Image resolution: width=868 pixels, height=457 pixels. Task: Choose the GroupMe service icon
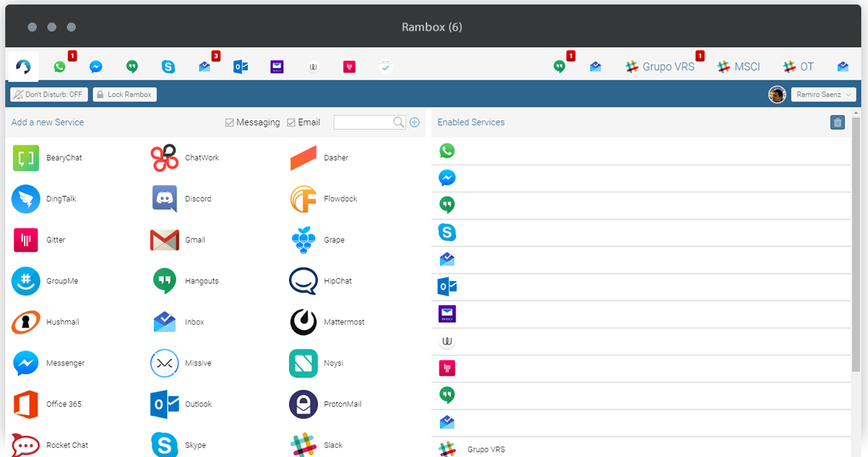tap(26, 281)
